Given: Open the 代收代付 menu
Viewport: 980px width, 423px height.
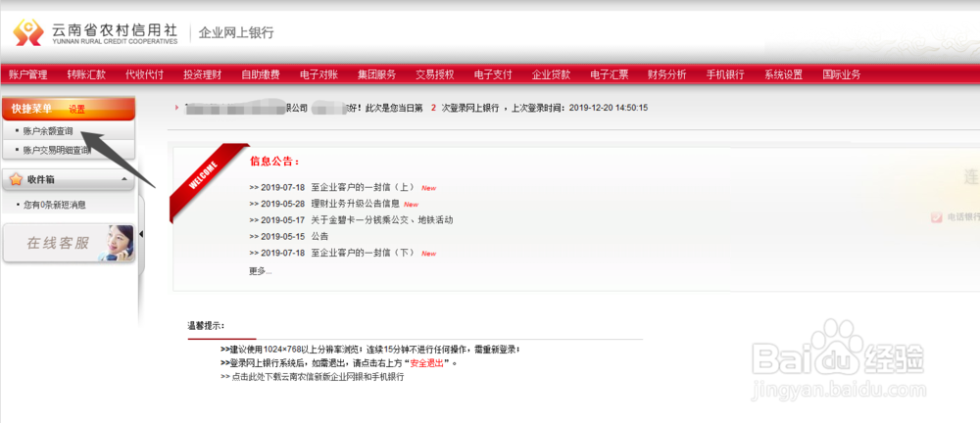Looking at the screenshot, I should (x=144, y=75).
